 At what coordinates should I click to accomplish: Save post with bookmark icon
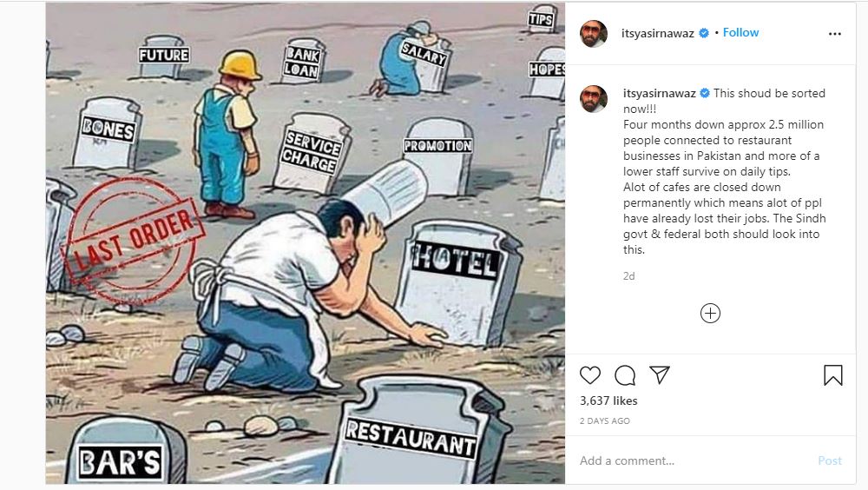point(833,375)
